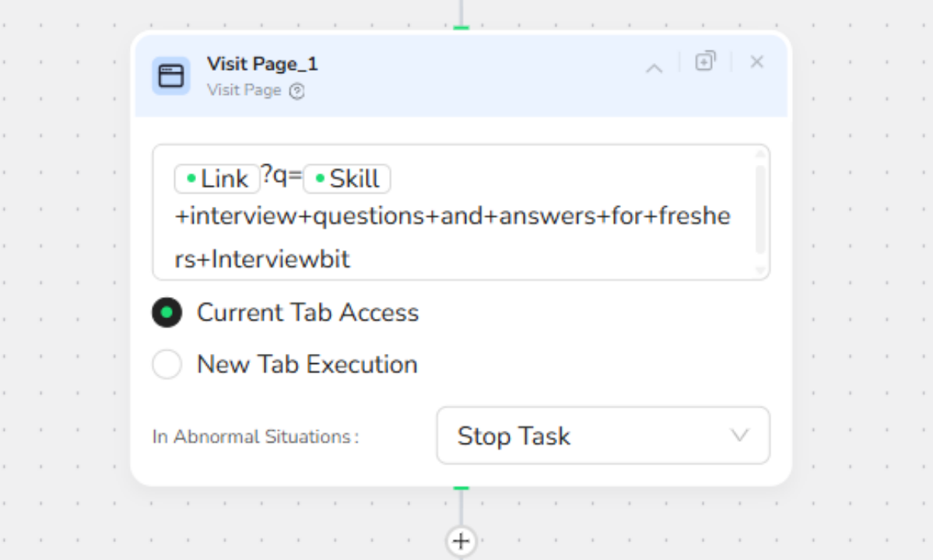This screenshot has width=933, height=560.
Task: Open the Stop Task dropdown
Action: (603, 436)
